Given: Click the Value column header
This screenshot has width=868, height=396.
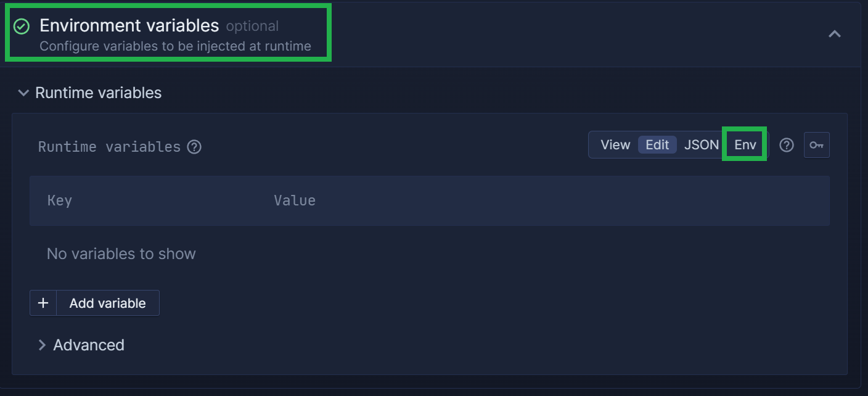Looking at the screenshot, I should [295, 200].
